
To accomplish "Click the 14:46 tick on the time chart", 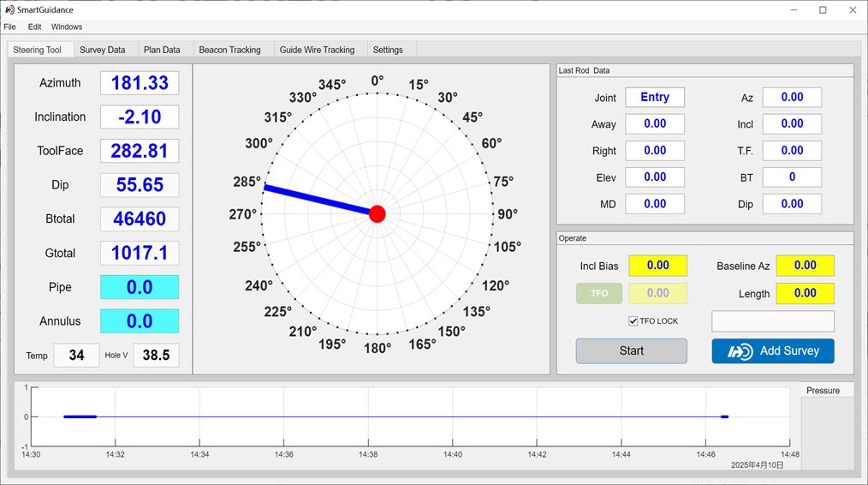I will pyautogui.click(x=706, y=454).
